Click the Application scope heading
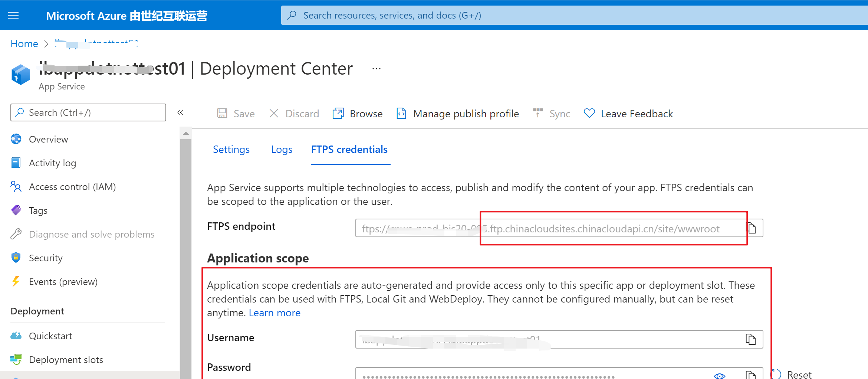 258,258
